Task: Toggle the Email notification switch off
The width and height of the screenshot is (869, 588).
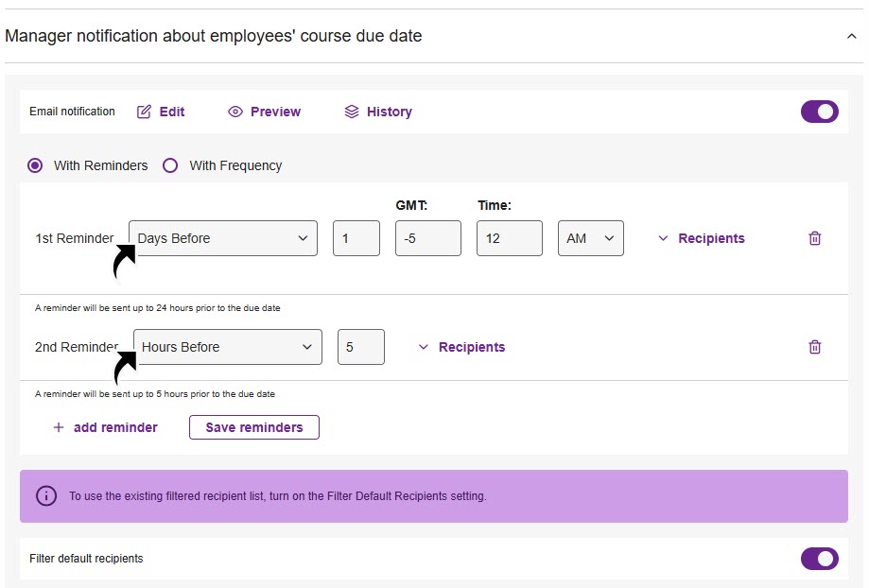Action: click(x=819, y=112)
